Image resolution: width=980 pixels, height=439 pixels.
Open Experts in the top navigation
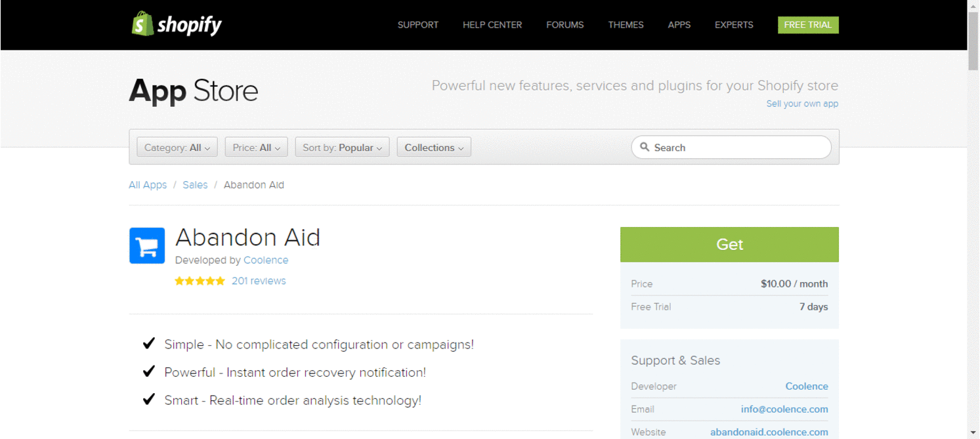734,25
